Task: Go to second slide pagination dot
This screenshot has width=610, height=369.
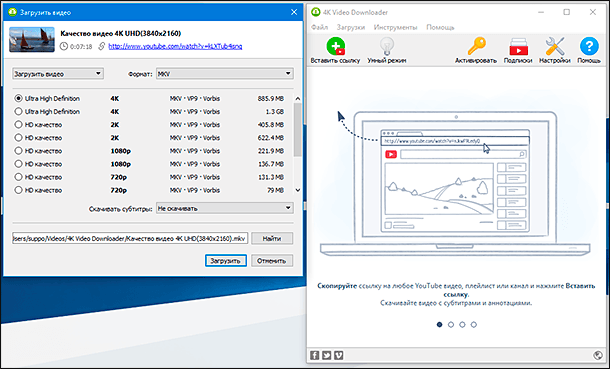Action: [x=451, y=324]
